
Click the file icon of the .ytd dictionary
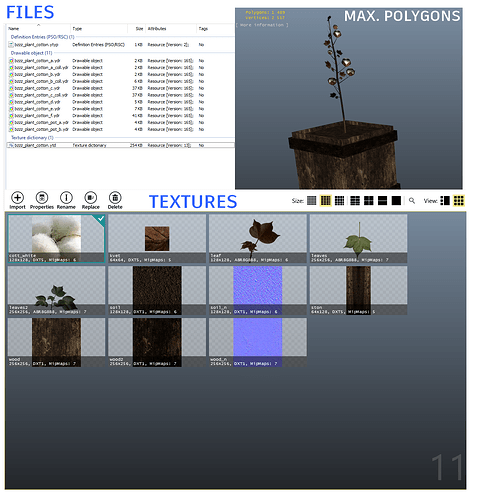[x=11, y=145]
